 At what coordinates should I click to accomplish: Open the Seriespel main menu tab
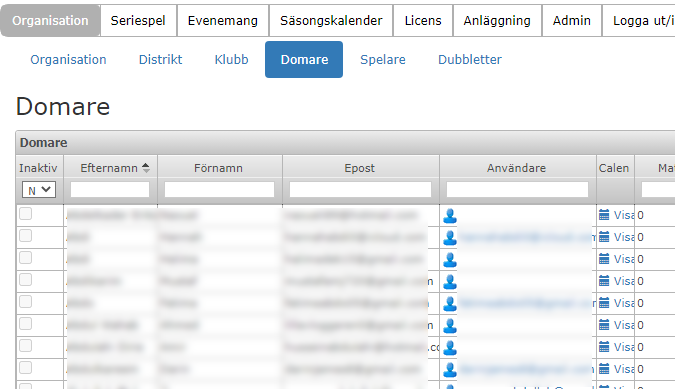click(x=138, y=21)
